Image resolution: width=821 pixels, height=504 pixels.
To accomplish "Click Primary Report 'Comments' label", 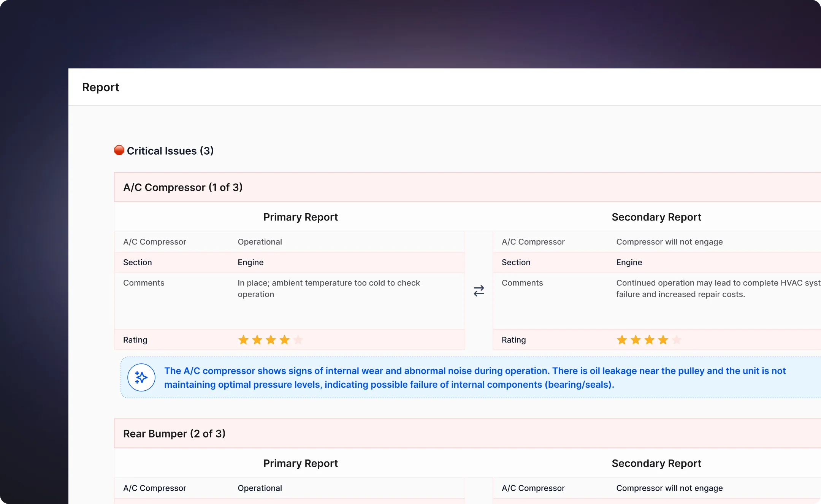I will click(x=144, y=283).
